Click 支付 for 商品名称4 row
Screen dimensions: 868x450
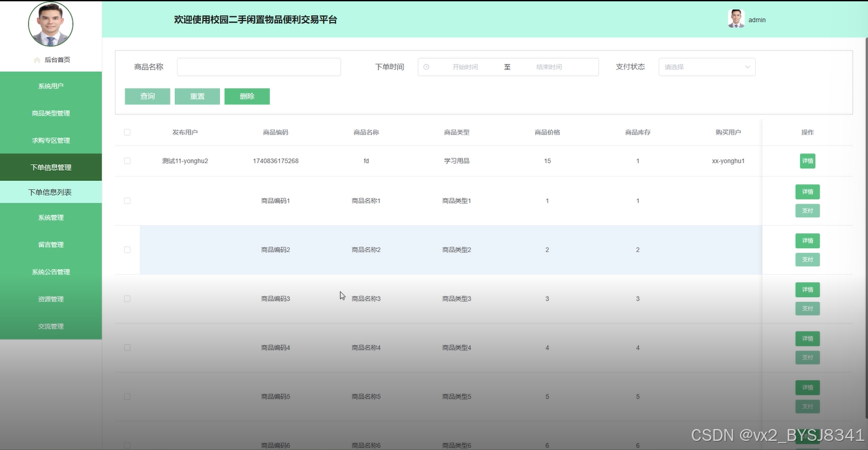(807, 358)
